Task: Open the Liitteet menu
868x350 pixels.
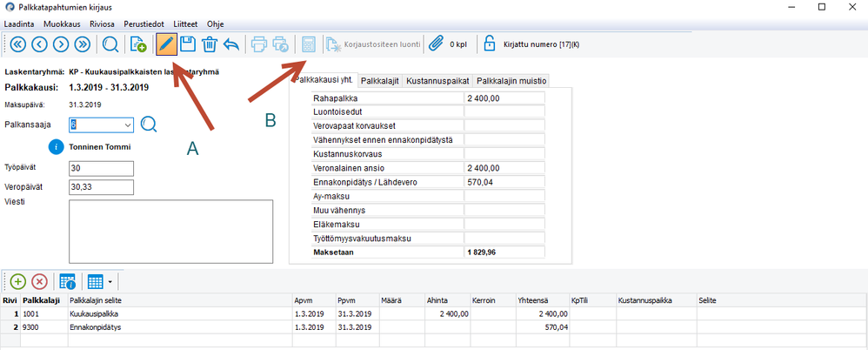Action: coord(185,24)
